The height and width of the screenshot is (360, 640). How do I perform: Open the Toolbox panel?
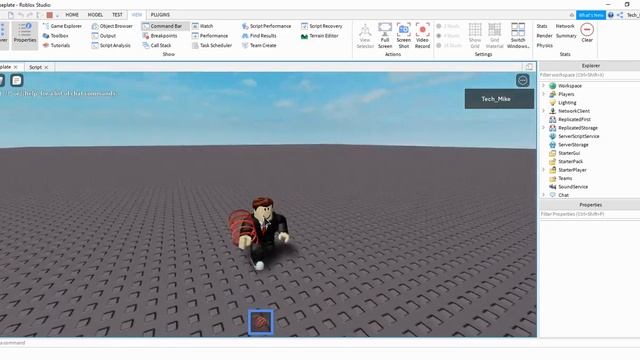pos(56,36)
